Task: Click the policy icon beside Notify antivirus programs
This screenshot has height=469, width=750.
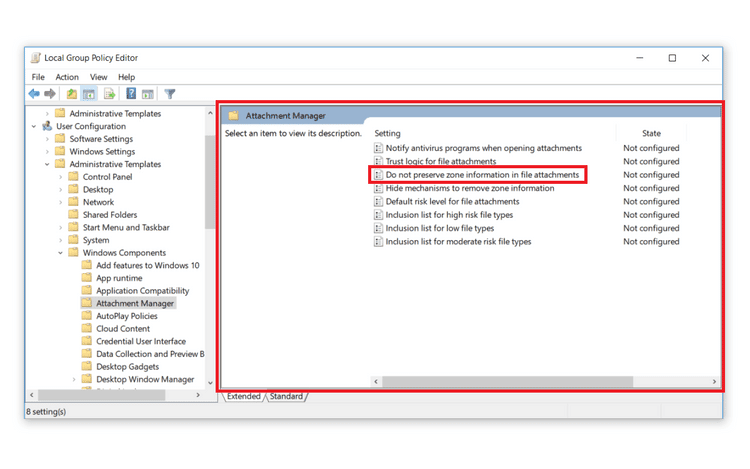Action: point(378,148)
